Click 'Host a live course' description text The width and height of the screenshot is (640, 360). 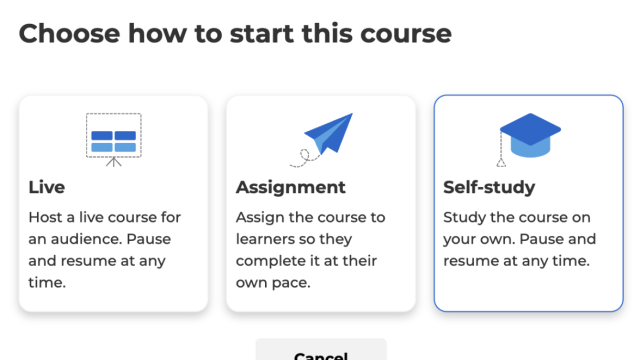click(x=104, y=250)
